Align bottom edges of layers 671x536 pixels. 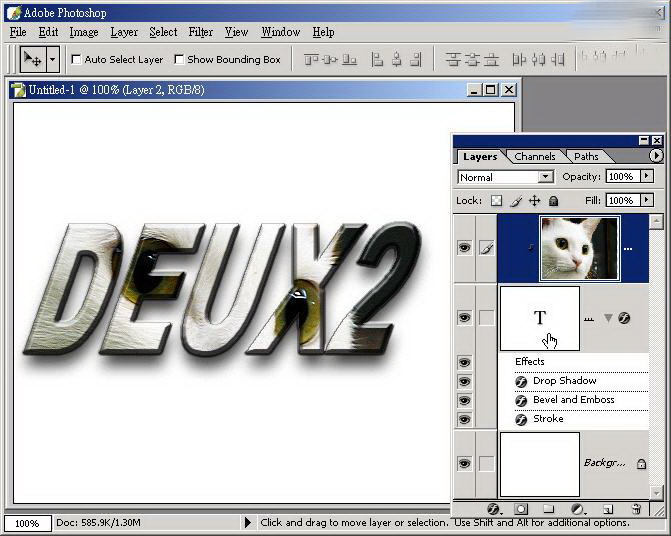tap(350, 59)
